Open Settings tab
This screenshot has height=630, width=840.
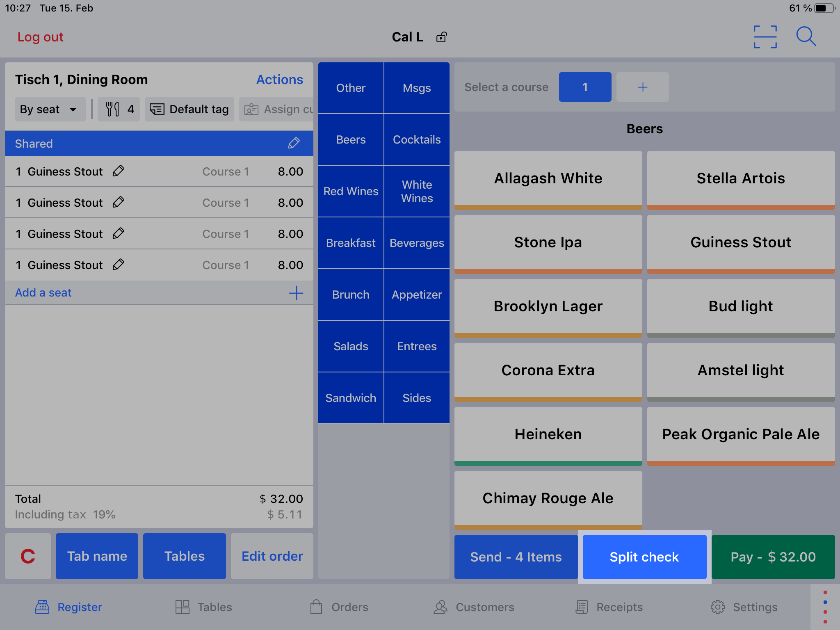point(744,607)
